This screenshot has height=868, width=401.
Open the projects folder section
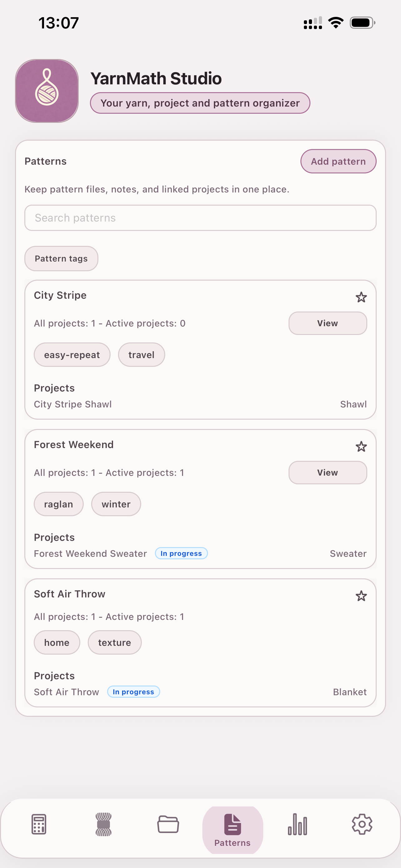168,825
